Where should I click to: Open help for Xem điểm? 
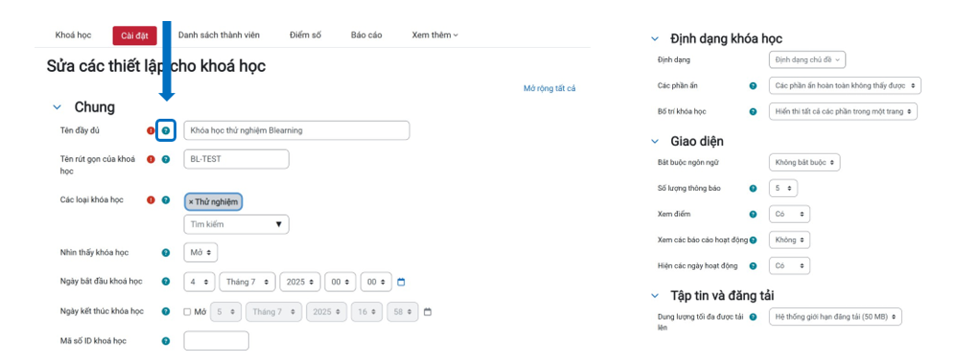[753, 215]
